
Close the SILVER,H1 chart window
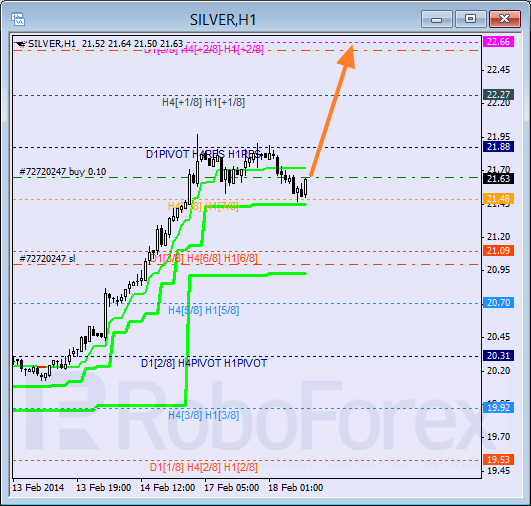point(505,19)
